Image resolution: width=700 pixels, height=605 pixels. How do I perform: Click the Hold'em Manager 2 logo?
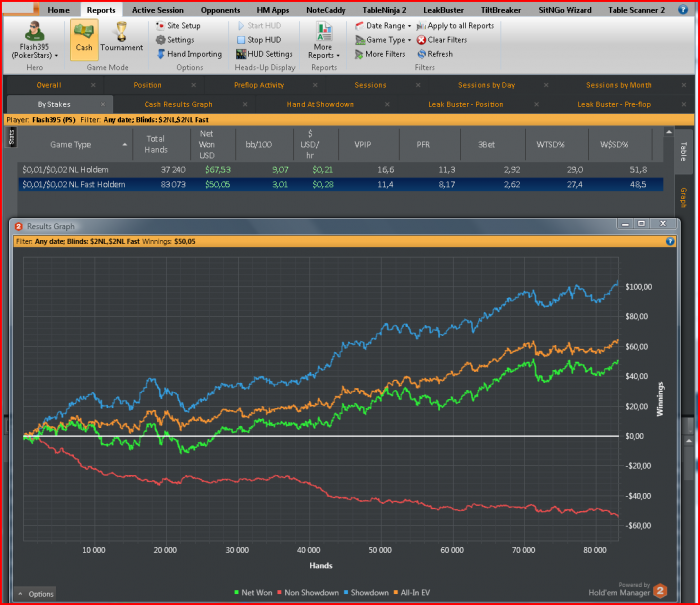tap(660, 591)
